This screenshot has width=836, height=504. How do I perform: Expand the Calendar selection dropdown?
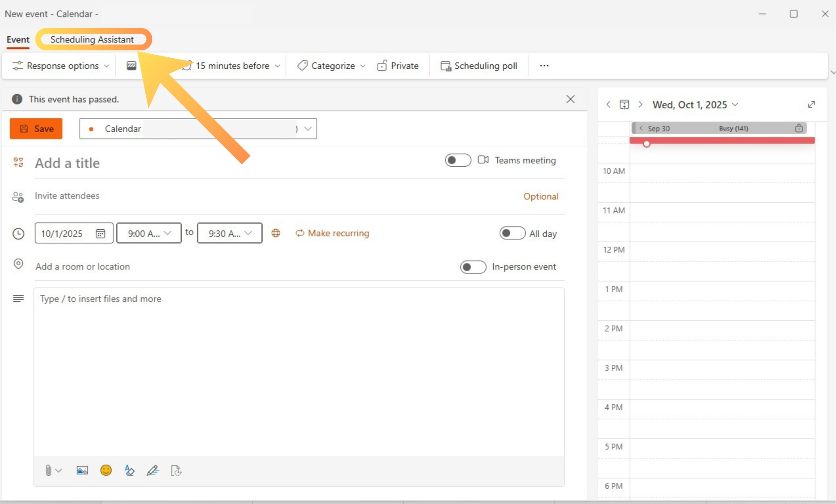click(308, 129)
